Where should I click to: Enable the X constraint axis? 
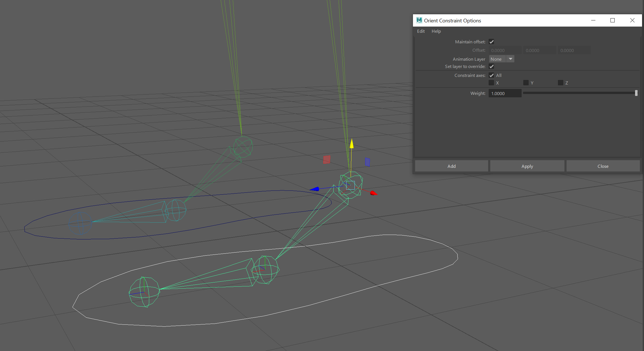coord(491,83)
